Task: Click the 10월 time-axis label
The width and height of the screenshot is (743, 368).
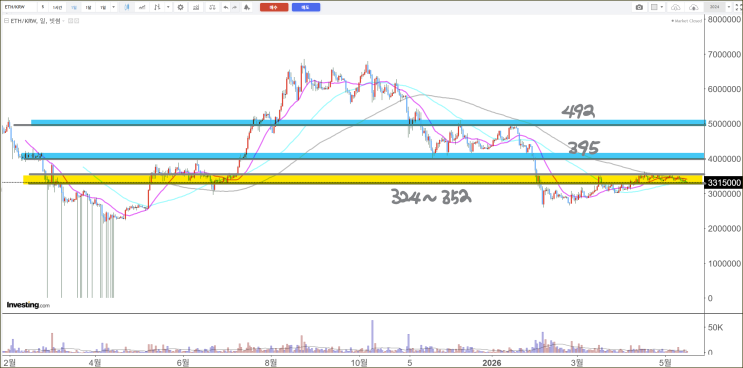Action: 359,362
